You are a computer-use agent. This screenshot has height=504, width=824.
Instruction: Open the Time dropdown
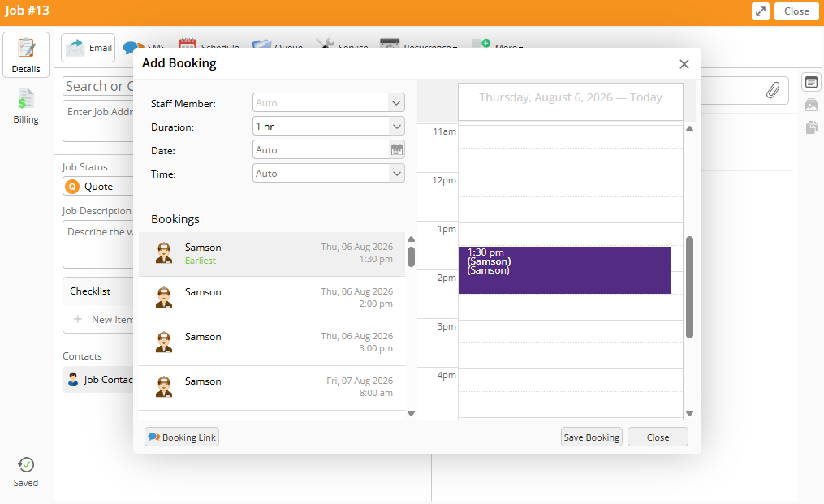coord(329,174)
